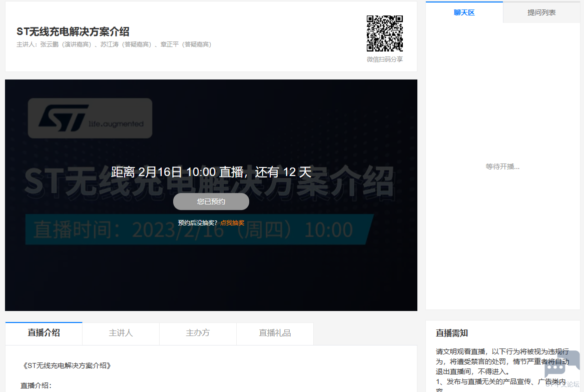Open the 直播礼品 gifts tab
584x392 pixels.
tap(275, 333)
